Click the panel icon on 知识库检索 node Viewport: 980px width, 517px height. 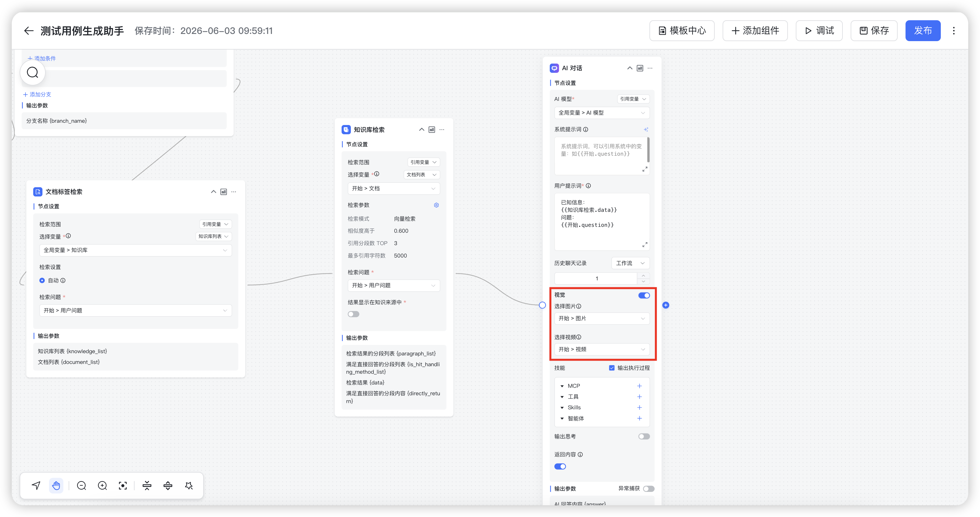click(432, 130)
